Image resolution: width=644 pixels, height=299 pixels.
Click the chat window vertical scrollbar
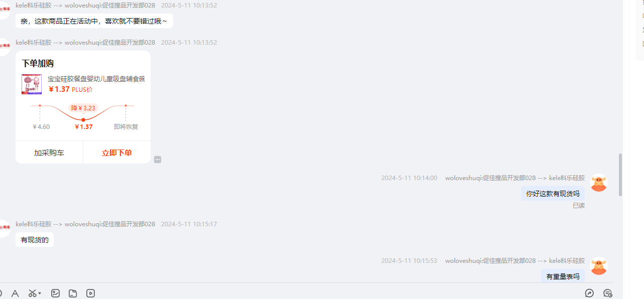pyautogui.click(x=620, y=175)
